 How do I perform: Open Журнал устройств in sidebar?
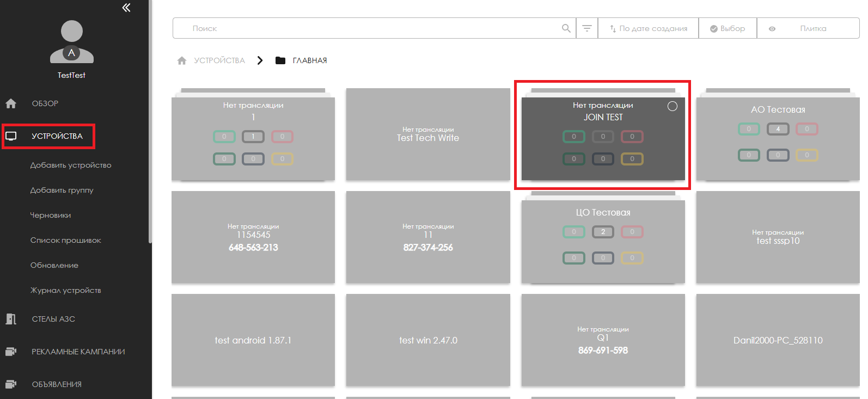click(x=65, y=290)
